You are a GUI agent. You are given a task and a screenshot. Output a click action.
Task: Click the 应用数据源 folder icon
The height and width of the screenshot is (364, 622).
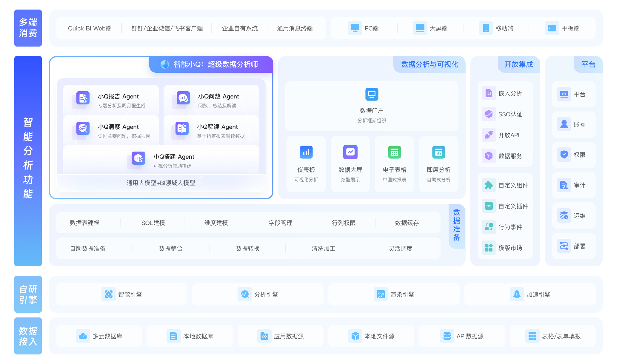[264, 336]
